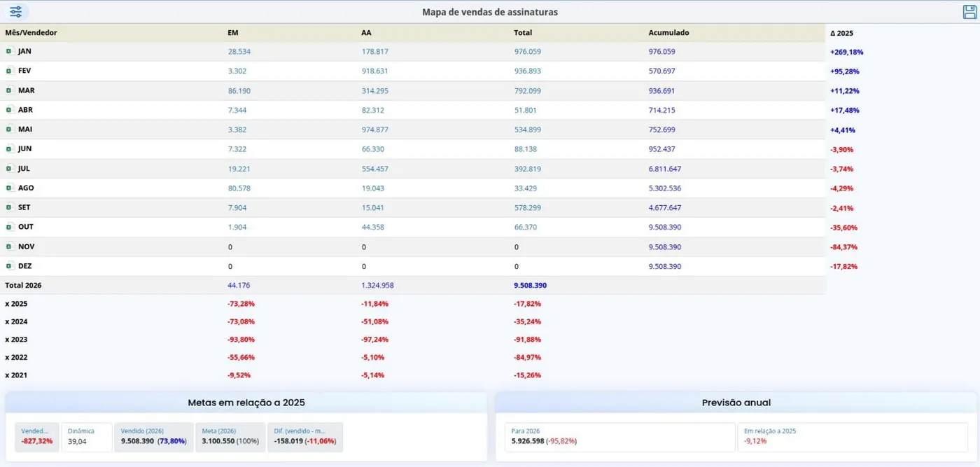
Task: Click the -55,66% value in x 2022 row
Action: (x=241, y=358)
